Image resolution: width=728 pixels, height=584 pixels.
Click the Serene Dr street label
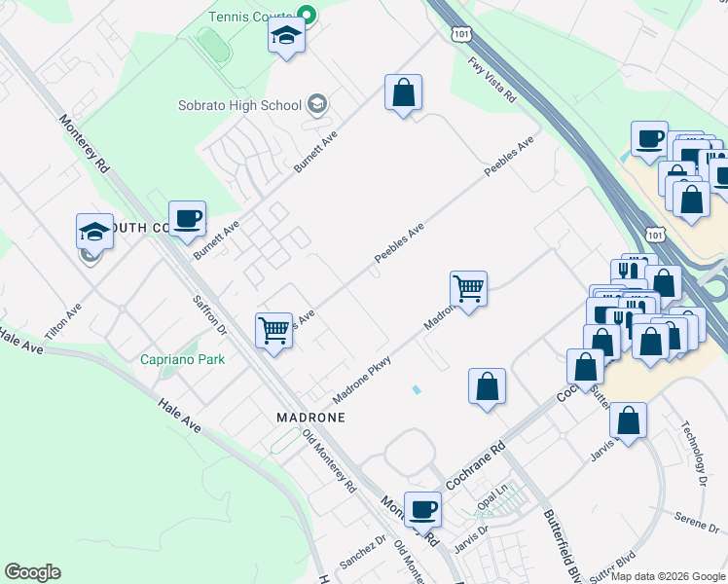[x=697, y=523]
